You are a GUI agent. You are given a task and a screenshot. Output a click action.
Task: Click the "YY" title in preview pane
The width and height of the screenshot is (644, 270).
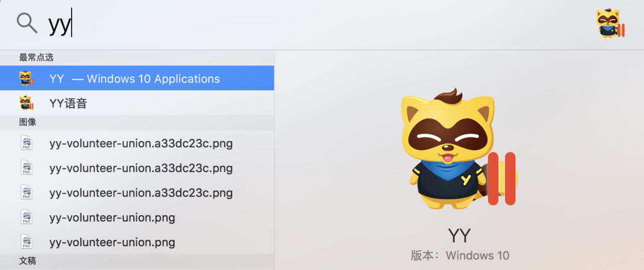click(459, 235)
